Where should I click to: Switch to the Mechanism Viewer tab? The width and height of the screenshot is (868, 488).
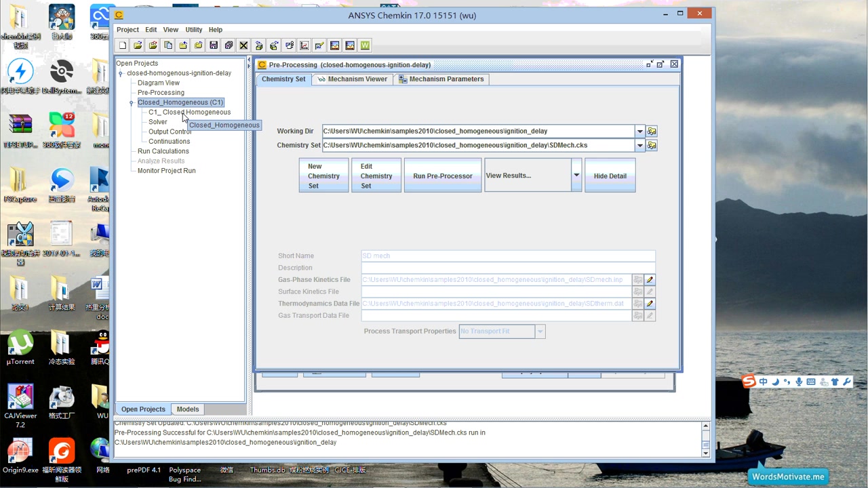click(x=352, y=79)
